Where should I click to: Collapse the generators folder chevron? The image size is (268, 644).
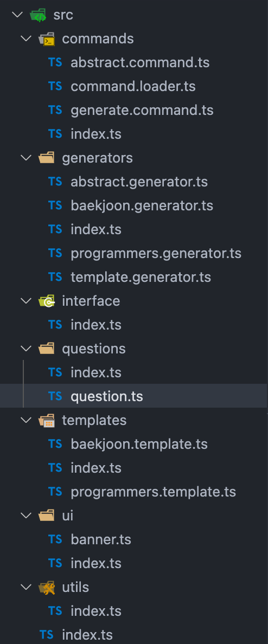coord(26,158)
